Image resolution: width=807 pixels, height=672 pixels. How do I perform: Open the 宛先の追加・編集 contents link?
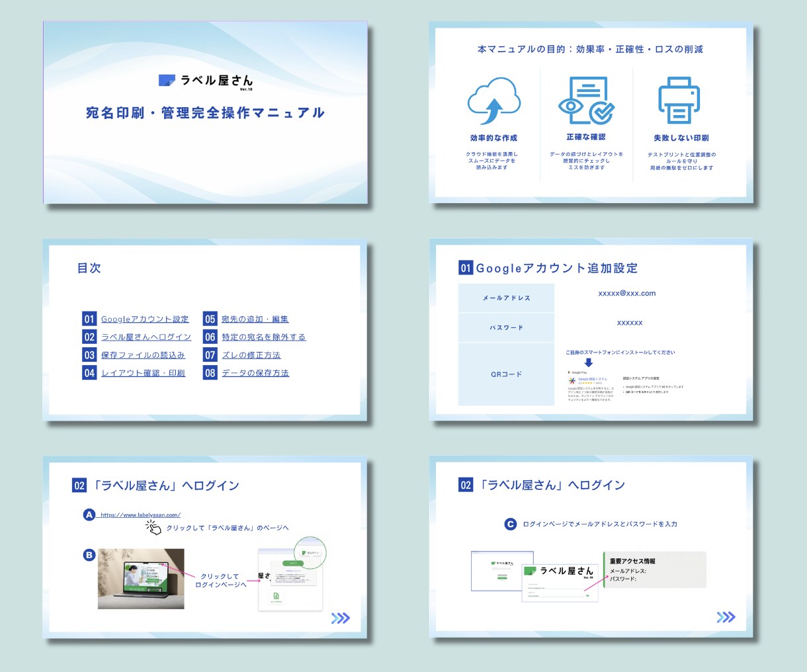(x=255, y=319)
